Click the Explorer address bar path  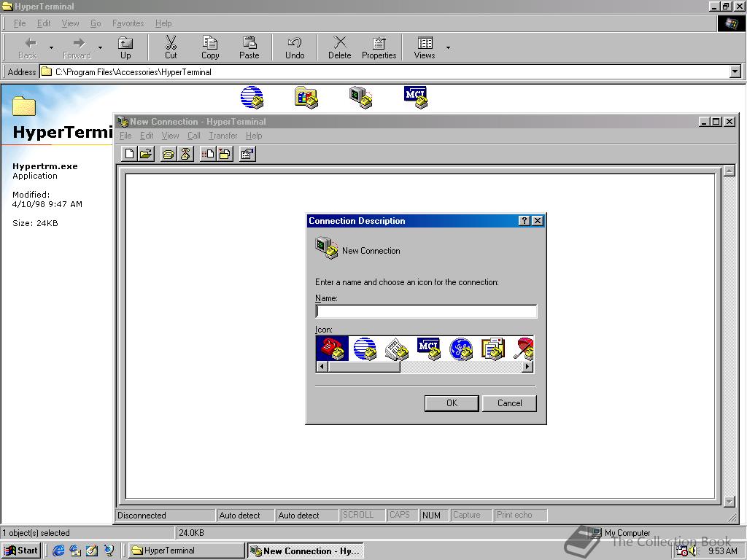(133, 72)
